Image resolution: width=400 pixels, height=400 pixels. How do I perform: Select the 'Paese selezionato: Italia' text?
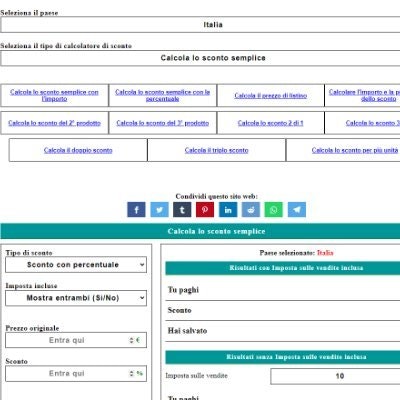coord(297,253)
